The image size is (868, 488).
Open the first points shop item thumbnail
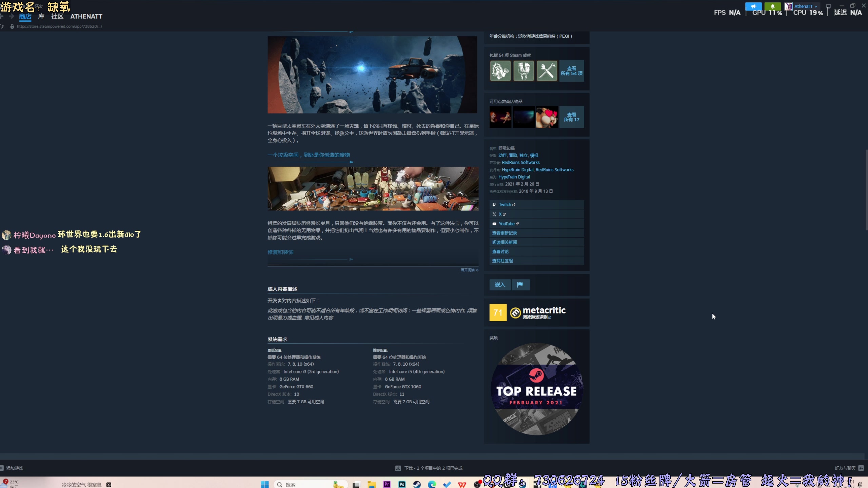coord(500,117)
